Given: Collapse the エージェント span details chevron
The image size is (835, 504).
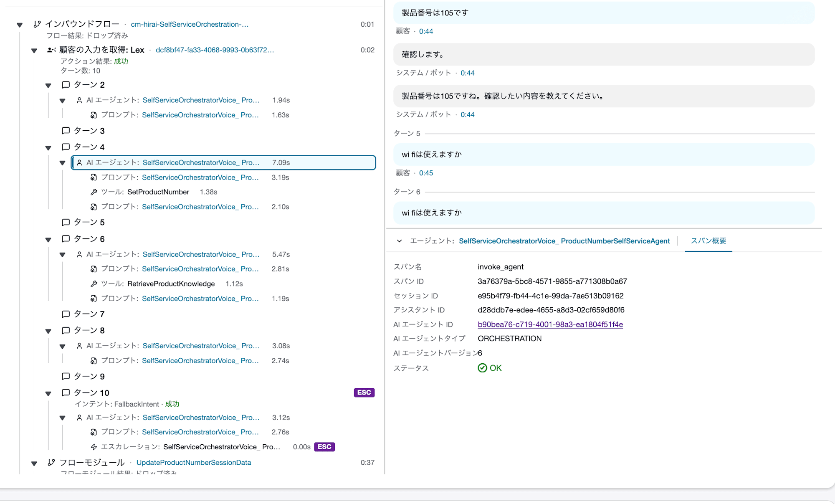Looking at the screenshot, I should coord(400,241).
